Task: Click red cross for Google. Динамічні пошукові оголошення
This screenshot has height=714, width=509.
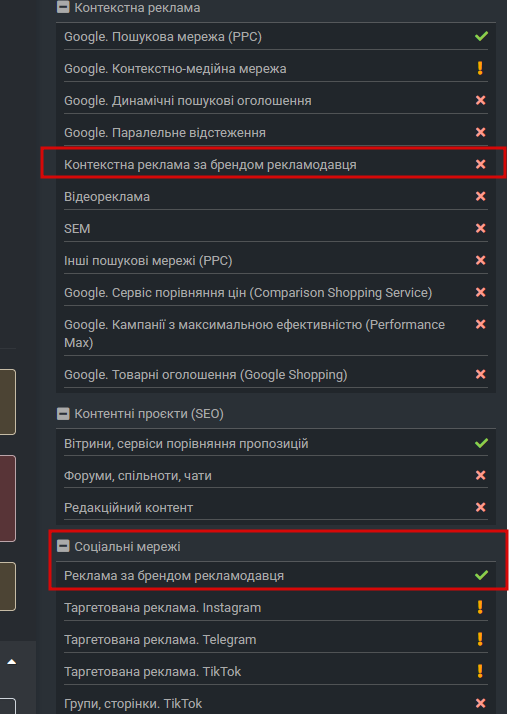Action: (x=480, y=100)
